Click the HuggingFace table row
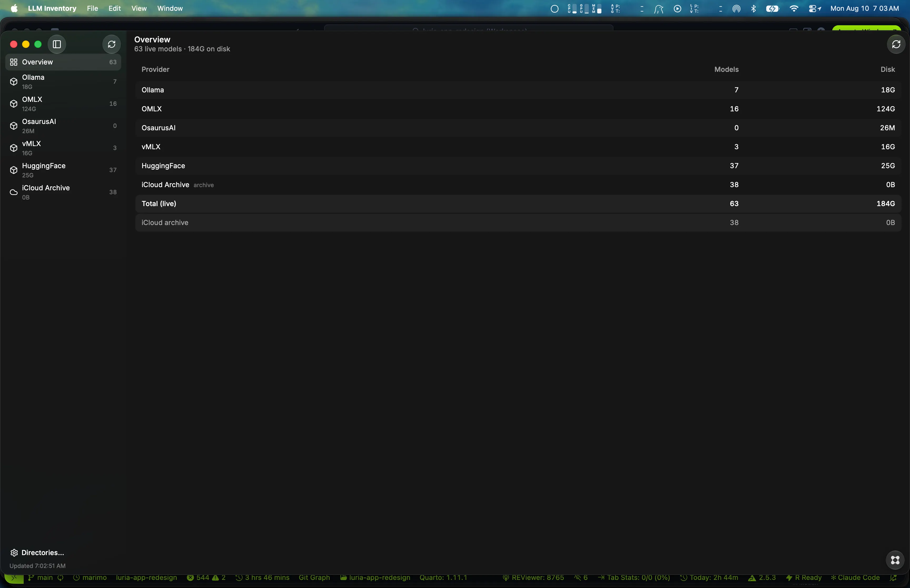Viewport: 910px width, 588px height. click(x=518, y=166)
